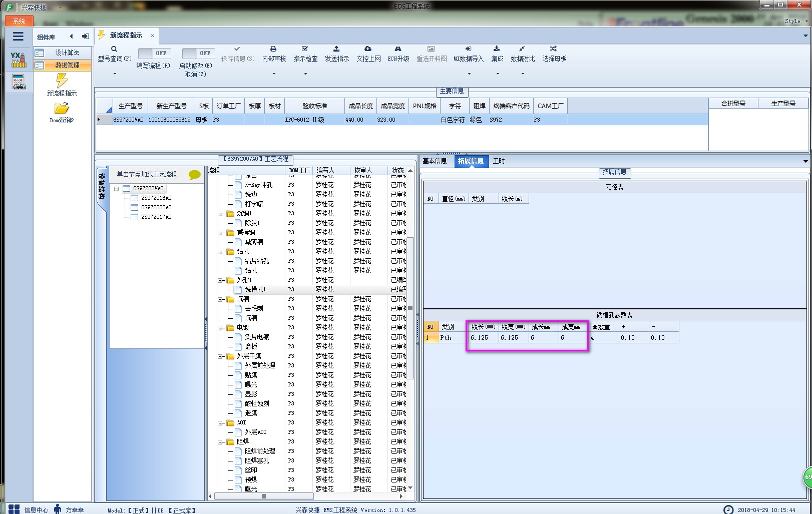Collapse the 电镀 process folder
This screenshot has height=514, width=812.
(x=220, y=328)
